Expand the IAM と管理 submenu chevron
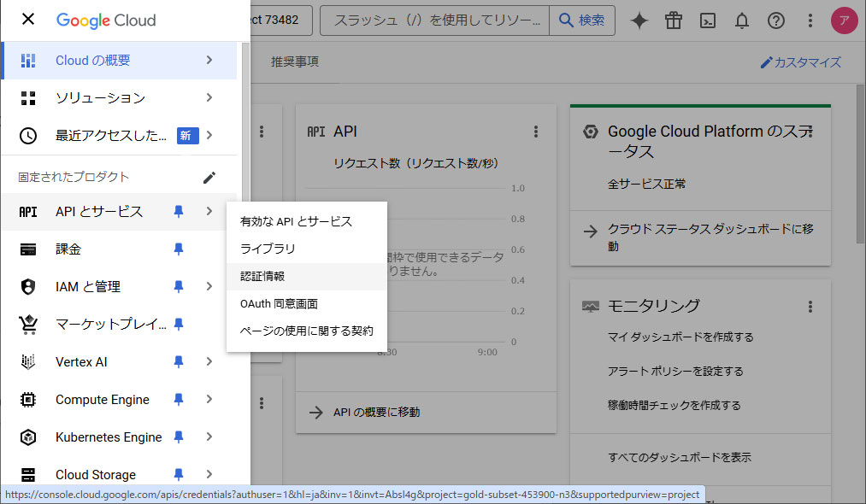The height and width of the screenshot is (504, 866). coord(209,286)
